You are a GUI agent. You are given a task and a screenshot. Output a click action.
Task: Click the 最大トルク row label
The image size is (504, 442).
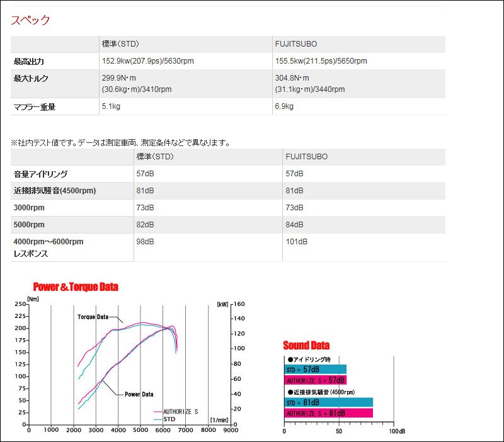pyautogui.click(x=31, y=78)
